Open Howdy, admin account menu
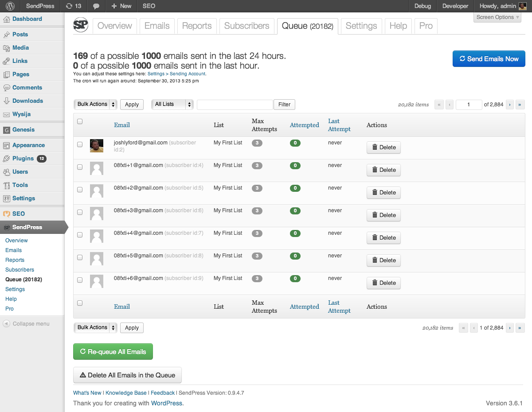 pos(503,6)
